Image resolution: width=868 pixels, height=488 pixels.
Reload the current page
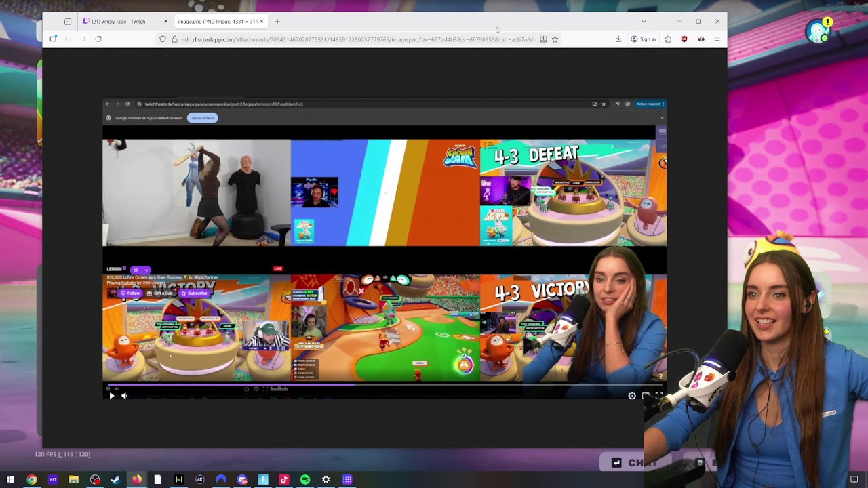(x=98, y=39)
